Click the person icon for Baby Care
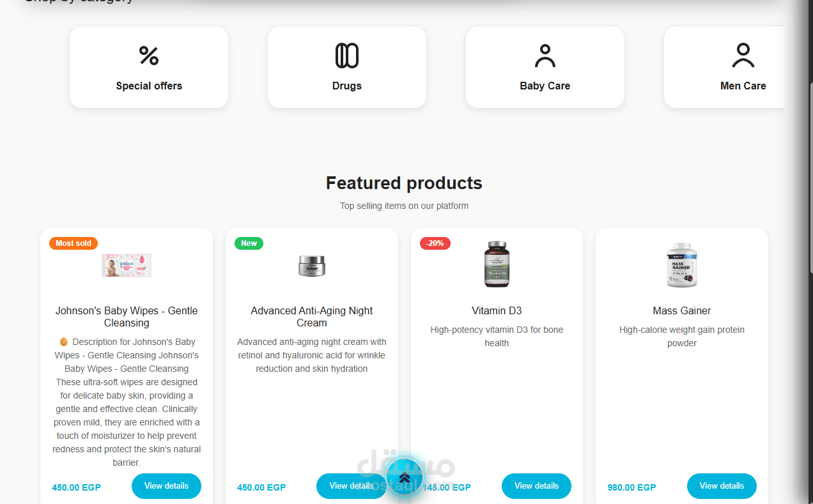Screen dimensions: 813x504 545,56
